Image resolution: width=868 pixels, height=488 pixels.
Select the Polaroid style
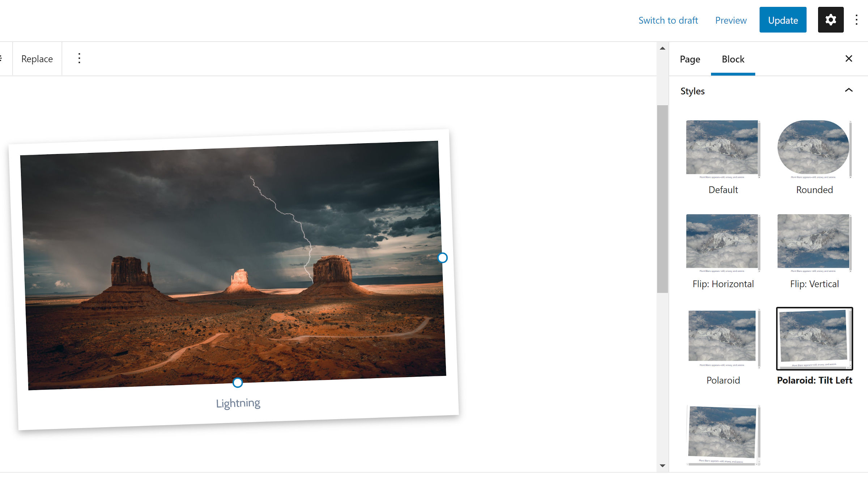[x=723, y=347]
